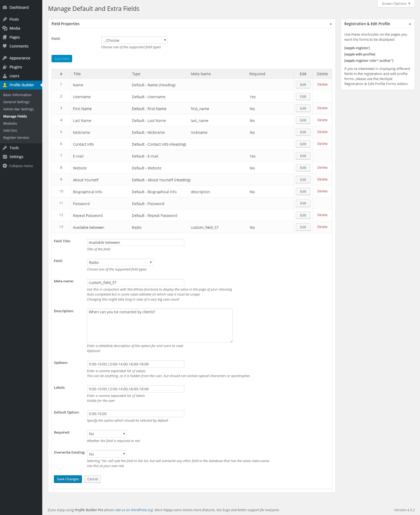This screenshot has width=420, height=515.
Task: Open the Dashboard icon in sidebar
Action: point(5,7)
